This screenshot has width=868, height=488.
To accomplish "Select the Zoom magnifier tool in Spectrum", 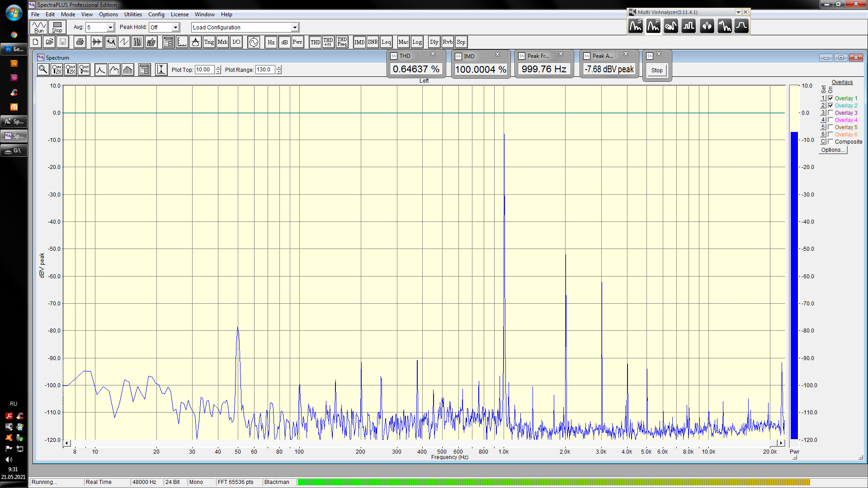I will [x=43, y=70].
